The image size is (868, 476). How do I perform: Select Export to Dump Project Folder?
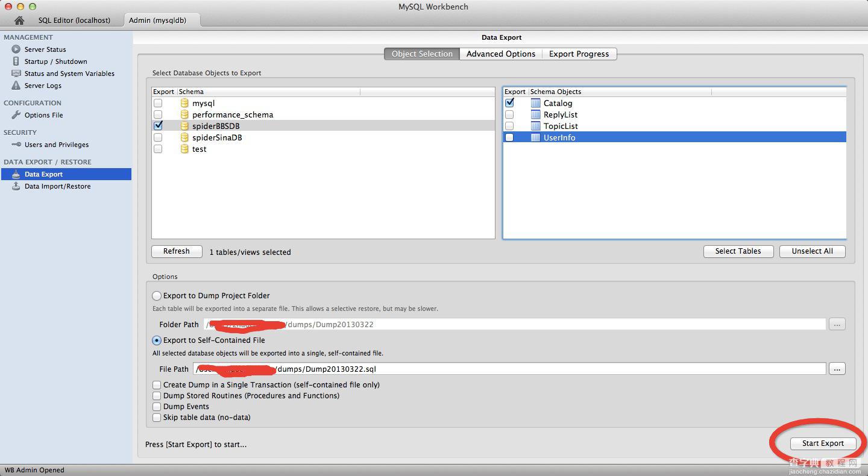click(157, 296)
